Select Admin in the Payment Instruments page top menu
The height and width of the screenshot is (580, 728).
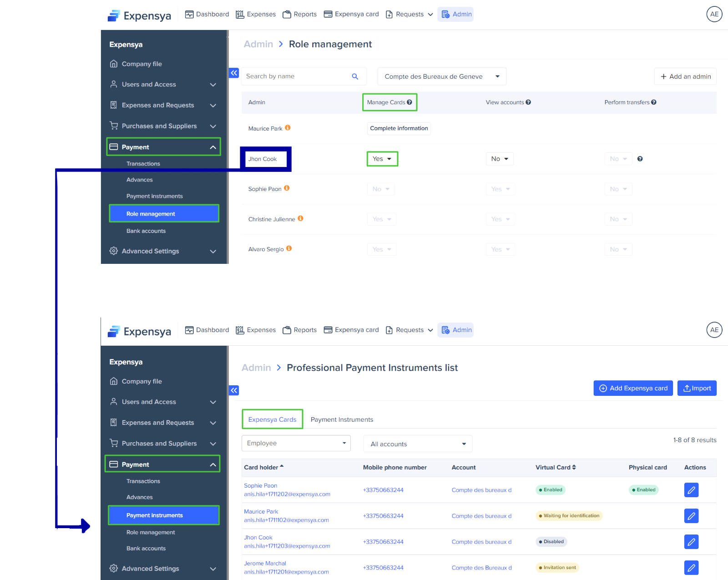456,330
